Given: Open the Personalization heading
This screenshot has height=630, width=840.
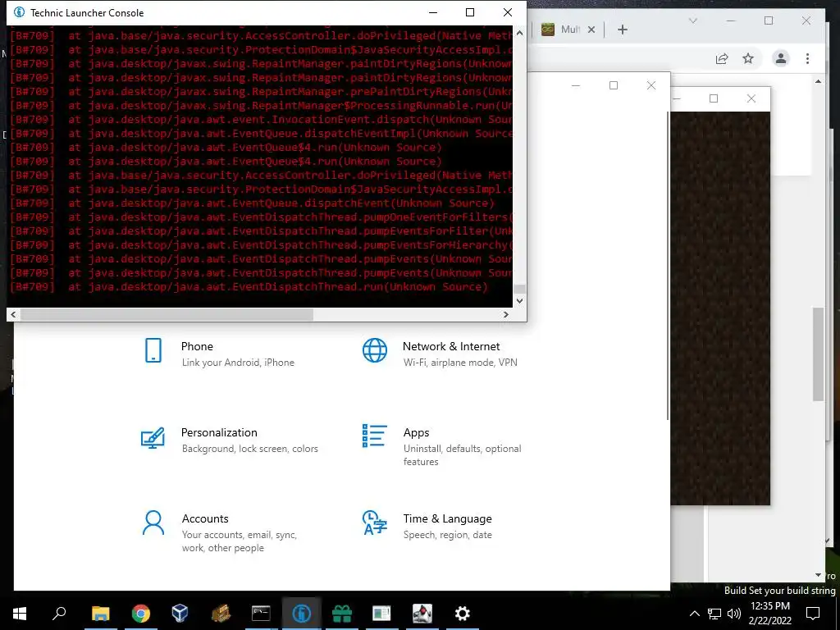Looking at the screenshot, I should tap(219, 432).
